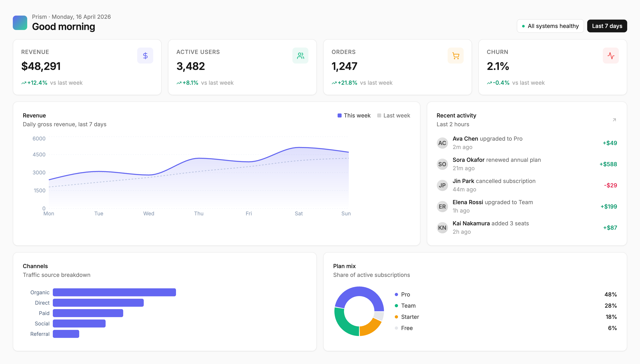Click the Organic channel bar
640x364 pixels.
click(114, 292)
